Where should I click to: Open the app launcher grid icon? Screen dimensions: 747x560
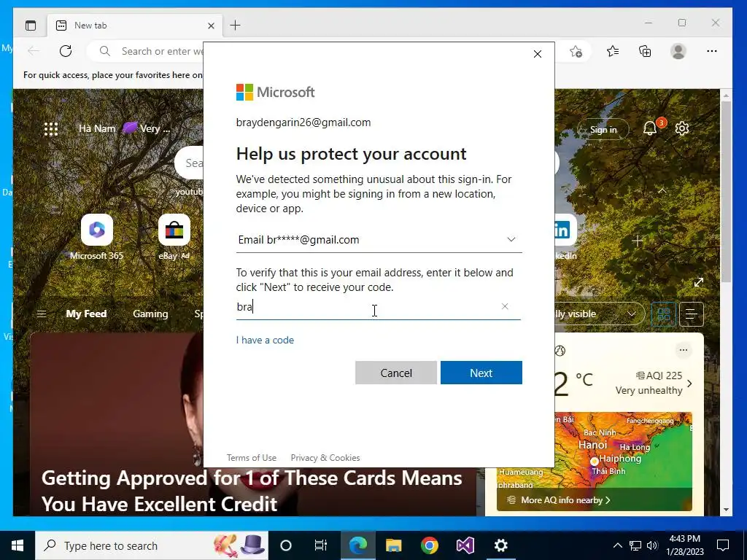(x=51, y=129)
